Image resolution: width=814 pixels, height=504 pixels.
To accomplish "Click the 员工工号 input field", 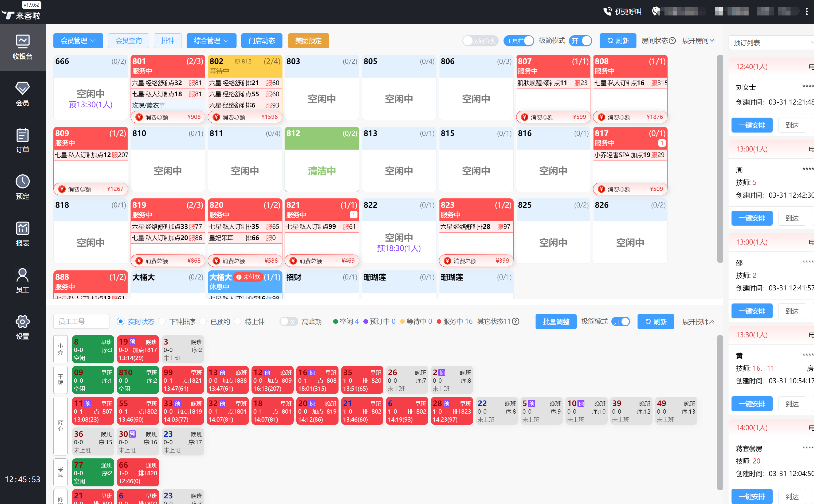I will coord(81,322).
